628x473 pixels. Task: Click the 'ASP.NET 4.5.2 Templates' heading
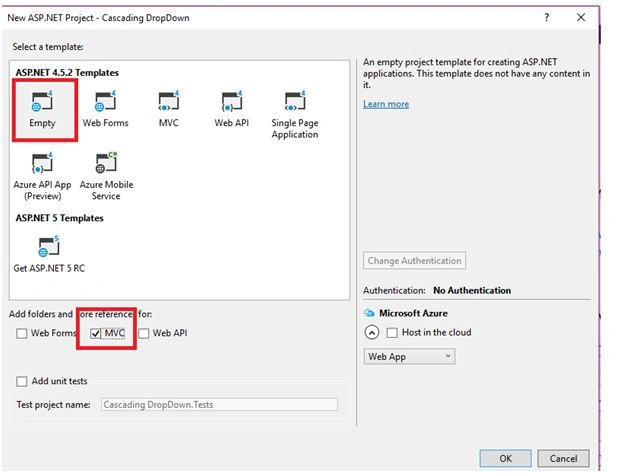tap(67, 72)
